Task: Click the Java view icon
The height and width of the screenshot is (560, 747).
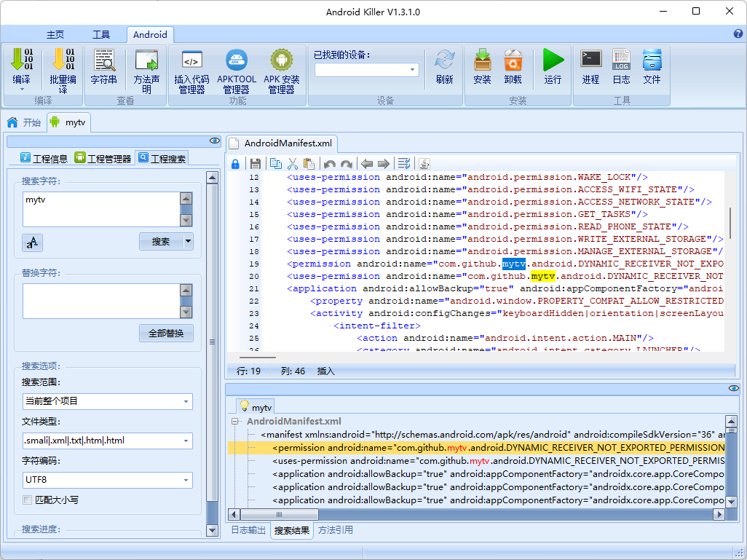Action: pyautogui.click(x=424, y=164)
